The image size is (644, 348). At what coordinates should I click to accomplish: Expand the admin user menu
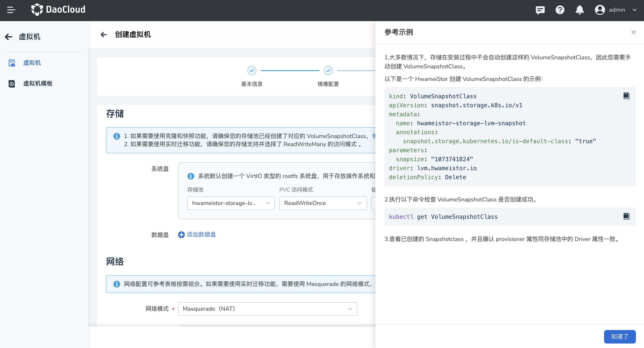click(617, 10)
